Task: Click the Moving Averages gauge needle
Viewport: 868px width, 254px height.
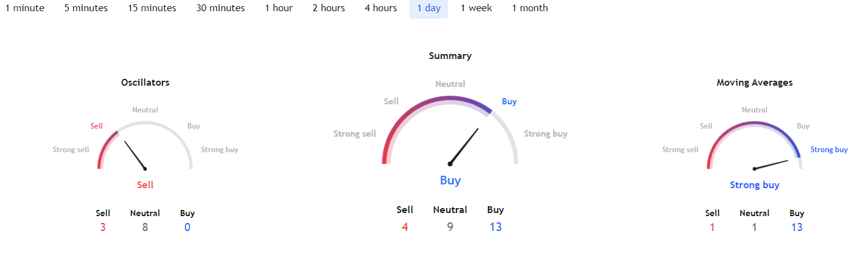Action: (x=771, y=165)
